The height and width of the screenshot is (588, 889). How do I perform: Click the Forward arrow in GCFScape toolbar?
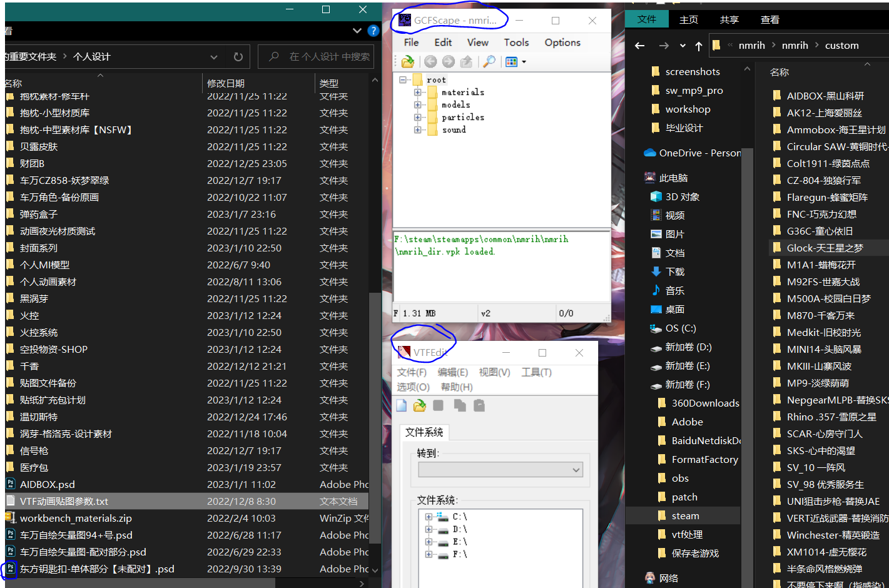[x=449, y=61]
